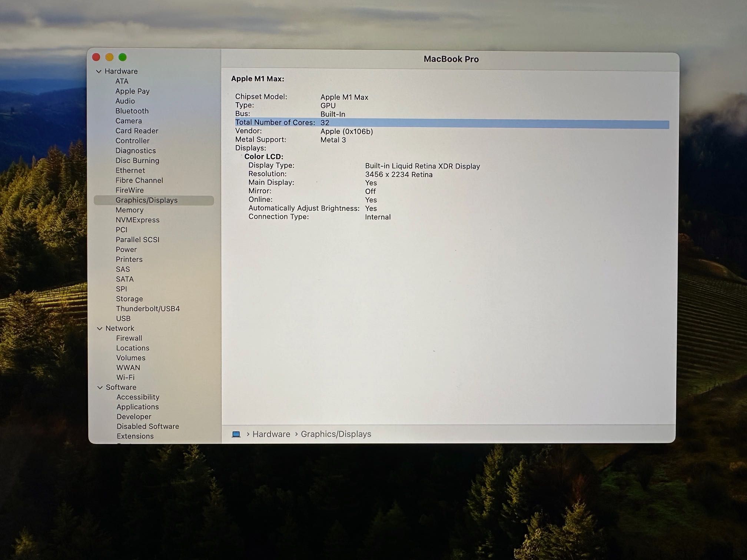Select SATA in the sidebar
The height and width of the screenshot is (560, 747).
coord(124,279)
